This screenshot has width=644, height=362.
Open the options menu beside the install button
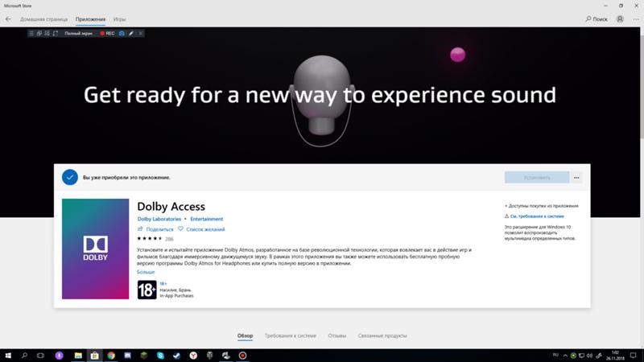(576, 177)
